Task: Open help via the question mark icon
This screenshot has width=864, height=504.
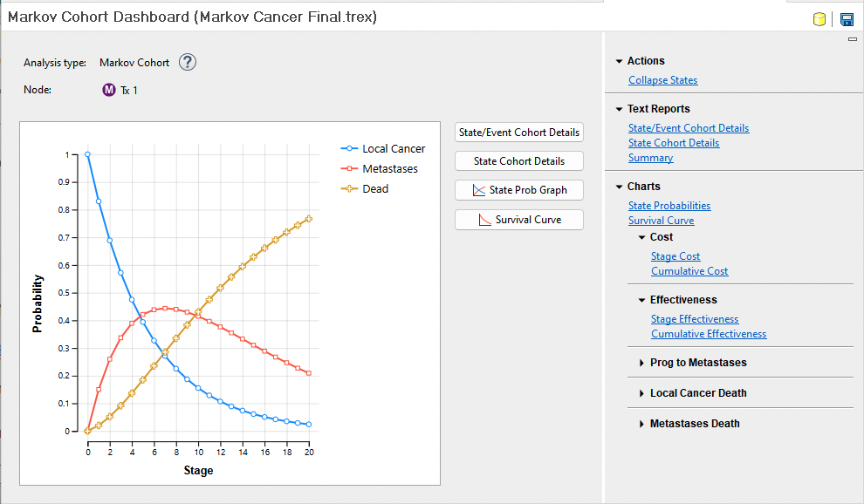Action: coord(187,62)
